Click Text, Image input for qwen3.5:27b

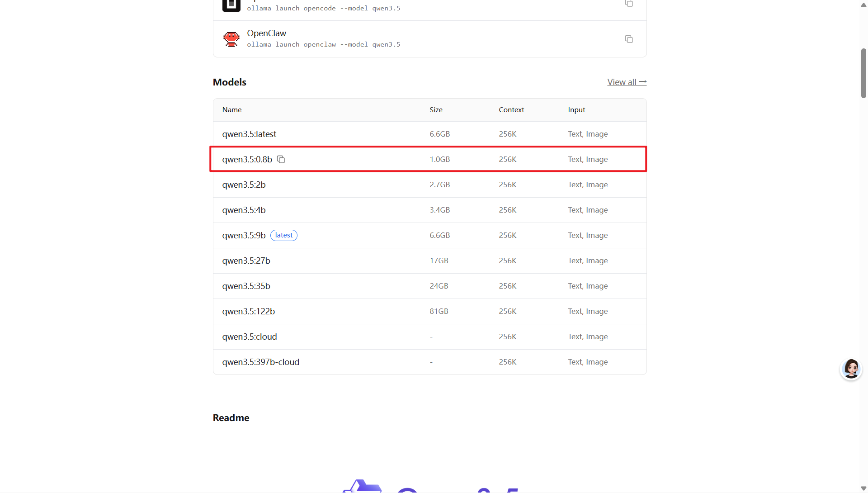pos(588,261)
